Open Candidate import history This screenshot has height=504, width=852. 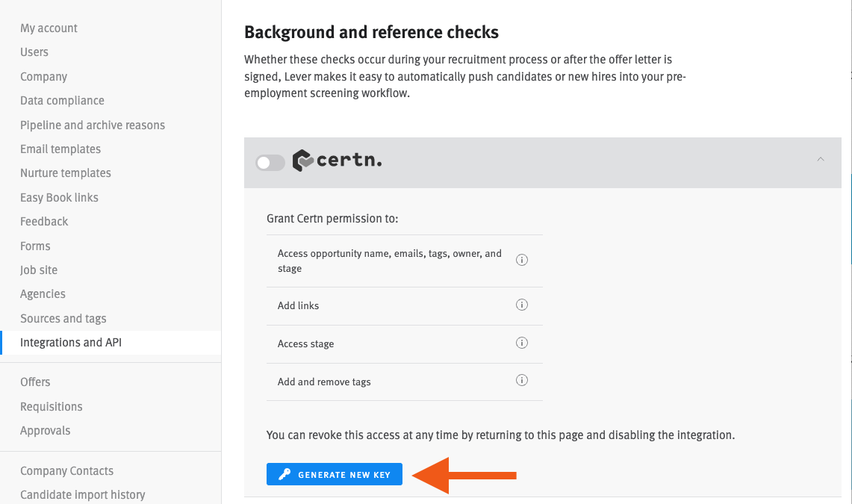[x=83, y=495]
